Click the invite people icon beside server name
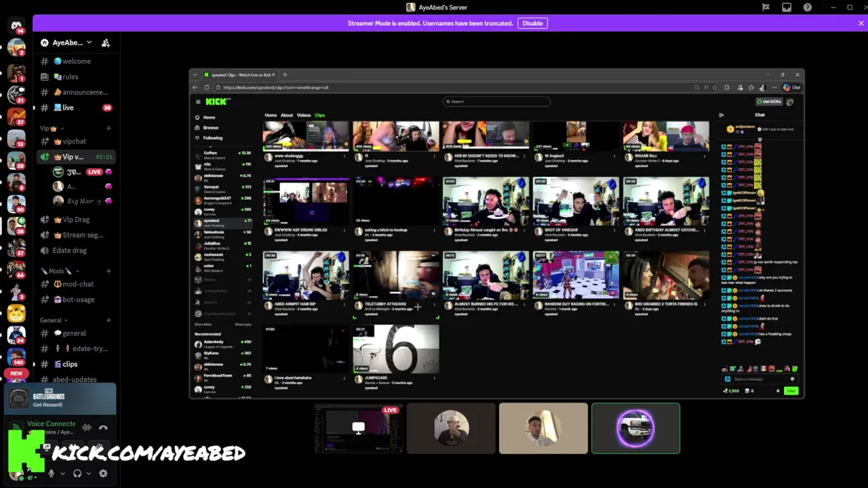The image size is (868, 488). coord(106,43)
